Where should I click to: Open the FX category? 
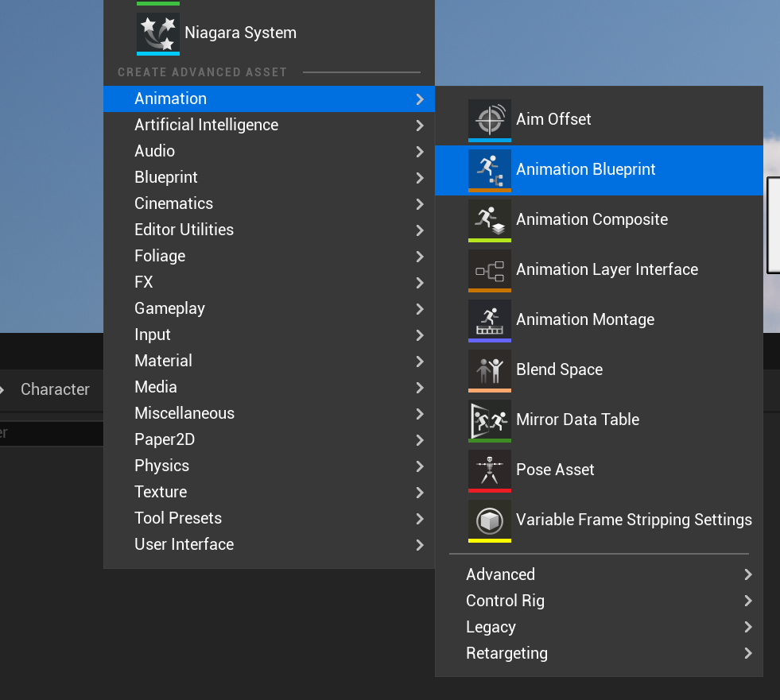tap(269, 282)
